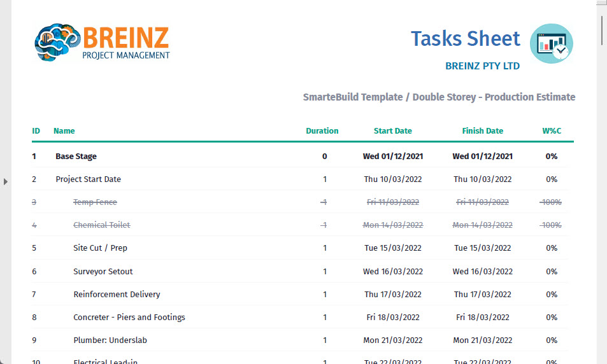Select the Finish Date column header
This screenshot has width=607, height=364.
[482, 131]
